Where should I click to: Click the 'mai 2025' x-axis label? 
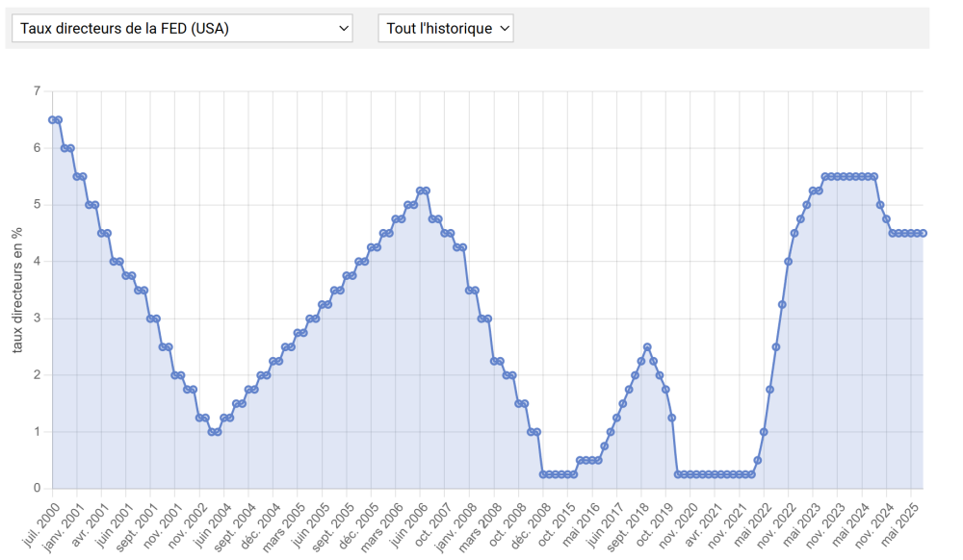(x=907, y=522)
